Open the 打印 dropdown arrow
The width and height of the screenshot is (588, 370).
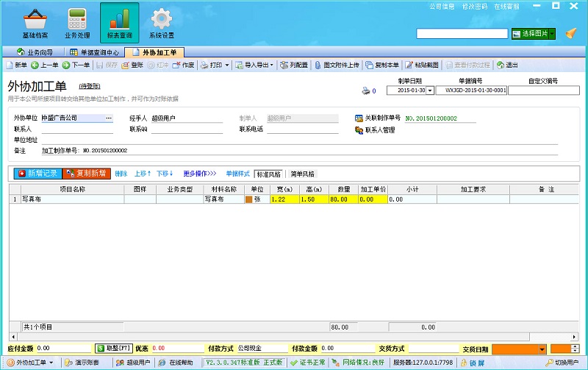(227, 65)
